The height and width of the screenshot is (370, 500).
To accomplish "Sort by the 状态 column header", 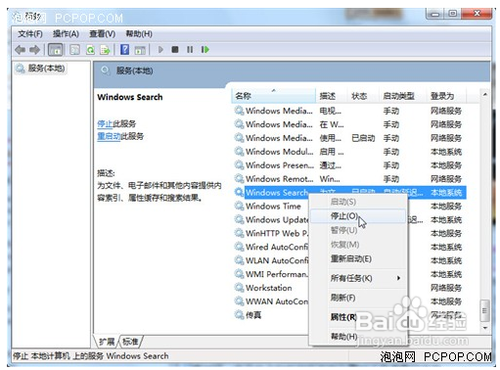I will point(363,96).
